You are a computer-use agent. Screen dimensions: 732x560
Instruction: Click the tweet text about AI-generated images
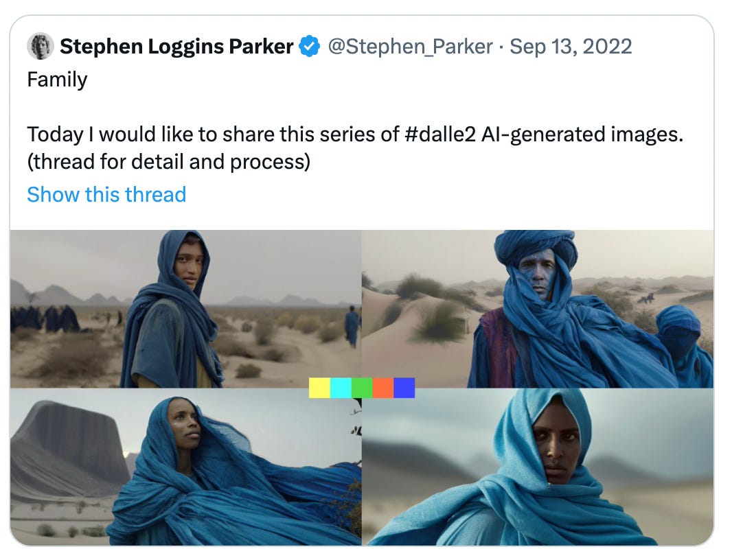point(355,135)
